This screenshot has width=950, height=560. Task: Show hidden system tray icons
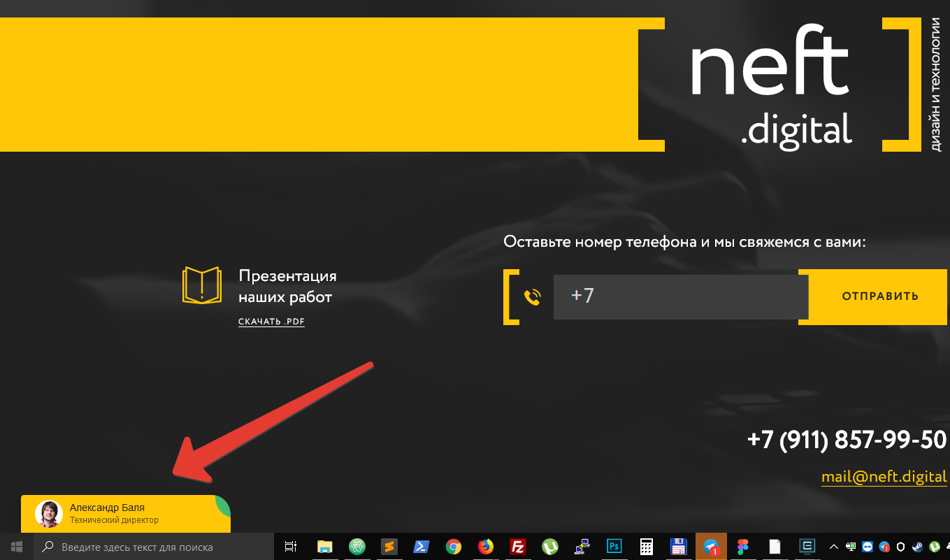click(833, 547)
